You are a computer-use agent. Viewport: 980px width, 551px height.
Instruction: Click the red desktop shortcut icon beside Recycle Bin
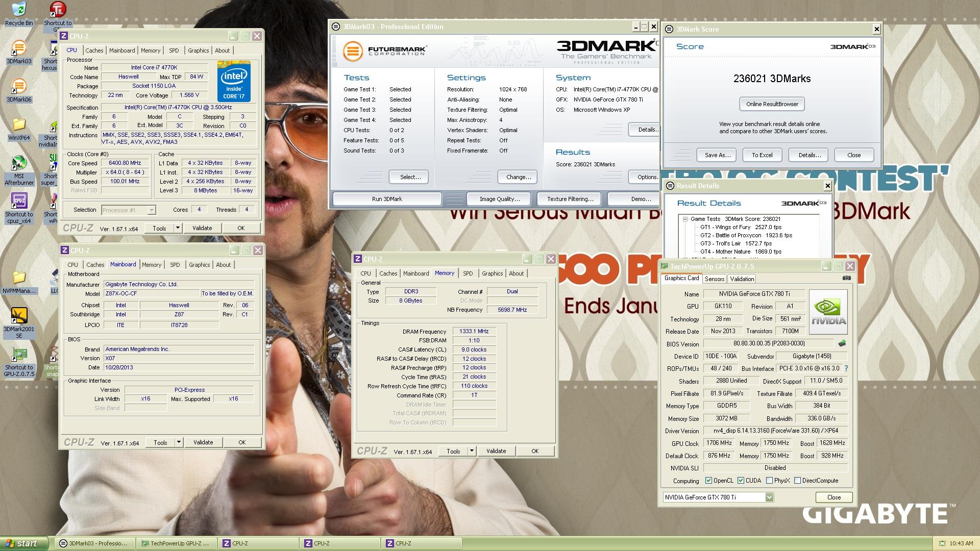point(58,9)
